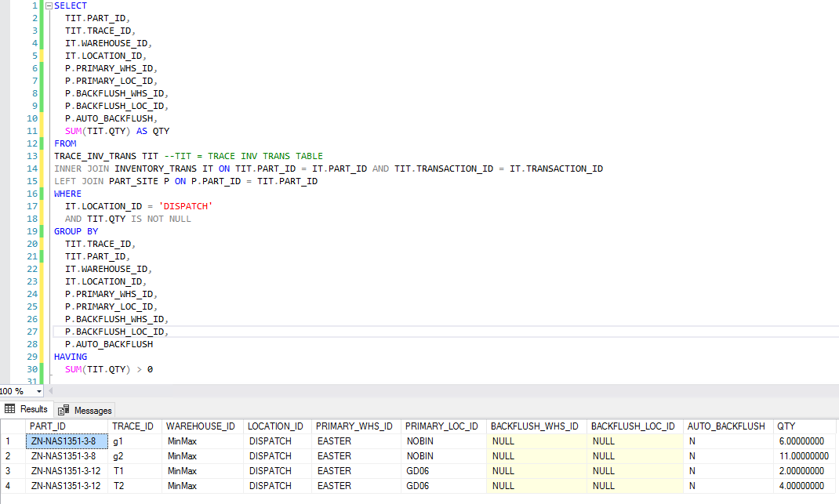Click the PRIMARY_LOC_ID column header
This screenshot has width=839, height=504.
point(444,426)
